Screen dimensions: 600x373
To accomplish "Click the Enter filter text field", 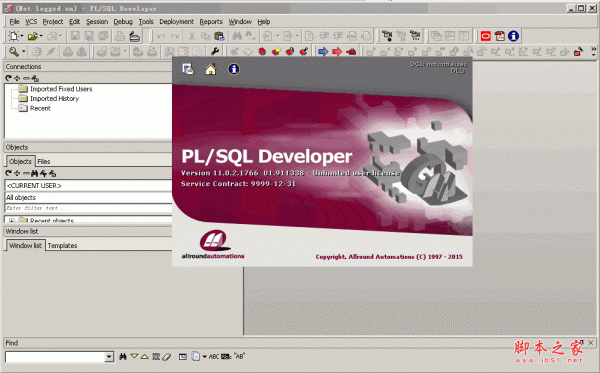I will point(88,208).
